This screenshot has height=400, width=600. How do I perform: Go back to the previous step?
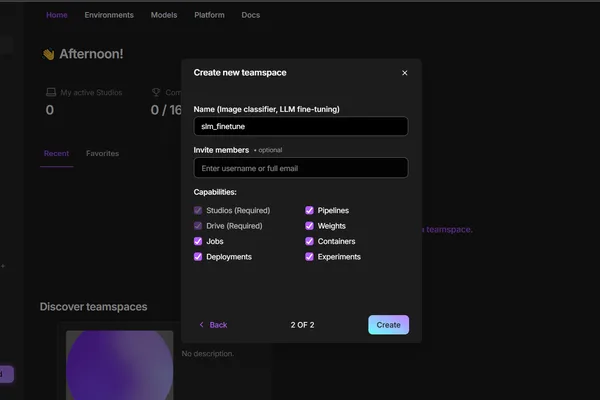[x=213, y=325]
